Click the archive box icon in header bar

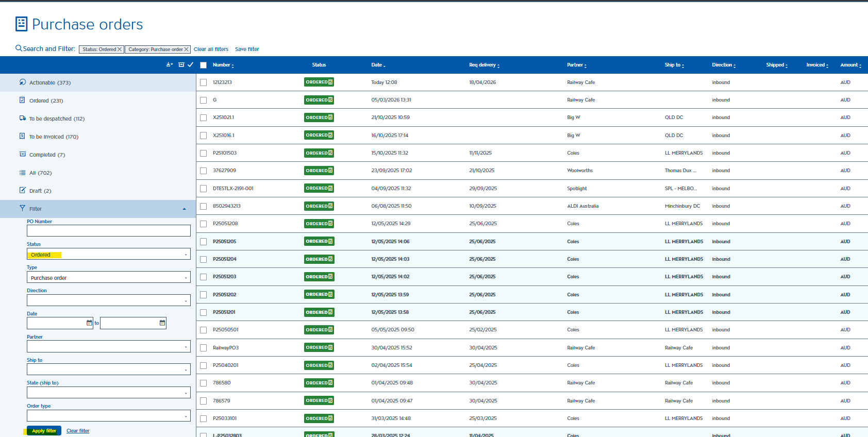[181, 65]
